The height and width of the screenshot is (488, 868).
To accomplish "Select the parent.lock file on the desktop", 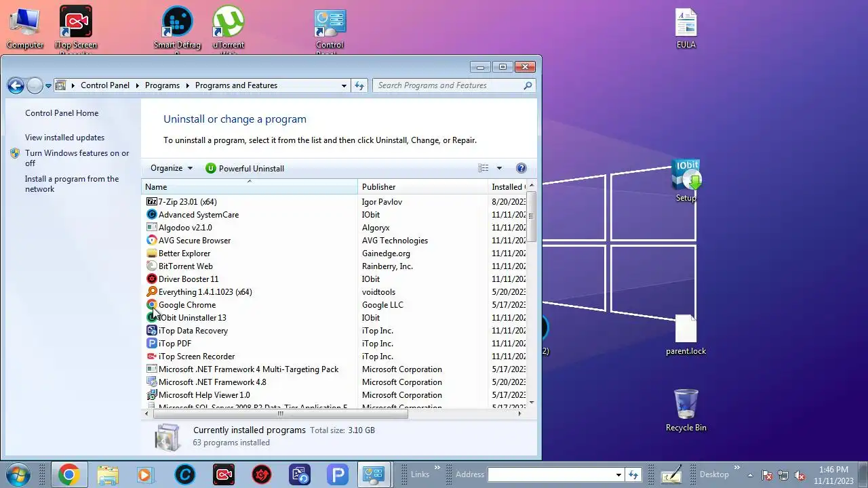I will 686,335.
